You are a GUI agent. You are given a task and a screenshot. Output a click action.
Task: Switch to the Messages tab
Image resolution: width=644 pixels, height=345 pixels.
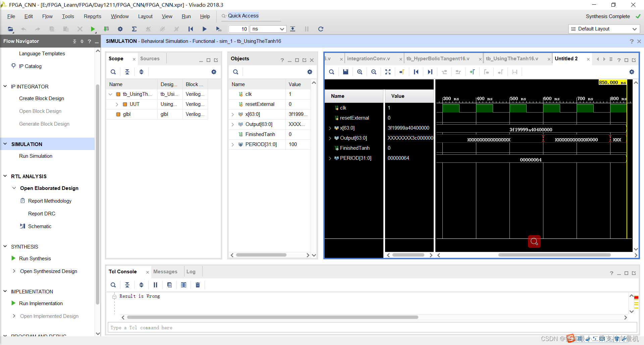pyautogui.click(x=165, y=272)
